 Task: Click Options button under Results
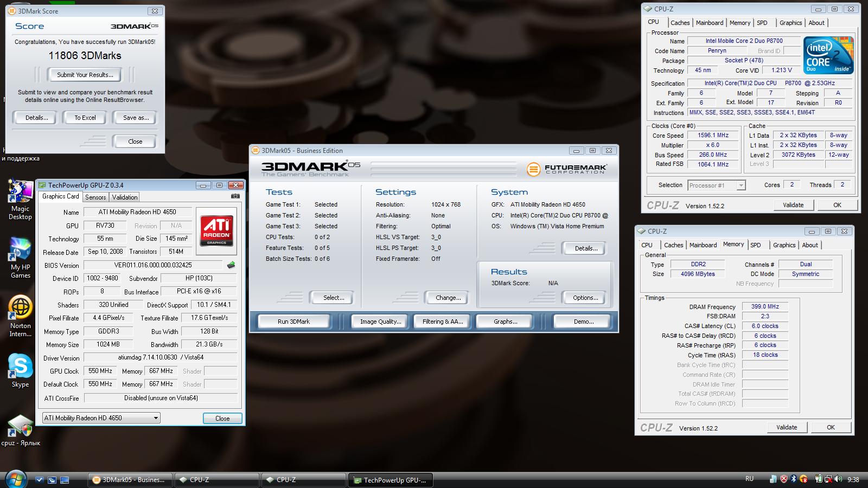click(586, 298)
